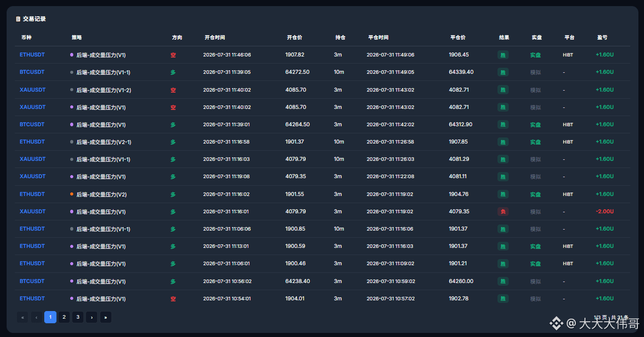
Task: Click the close price 1904.76
Action: pos(458,194)
